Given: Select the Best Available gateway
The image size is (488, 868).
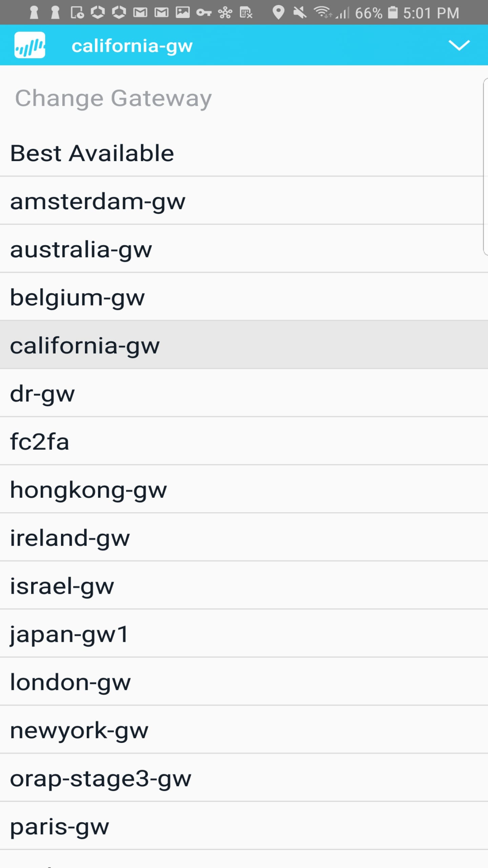Looking at the screenshot, I should tap(92, 153).
